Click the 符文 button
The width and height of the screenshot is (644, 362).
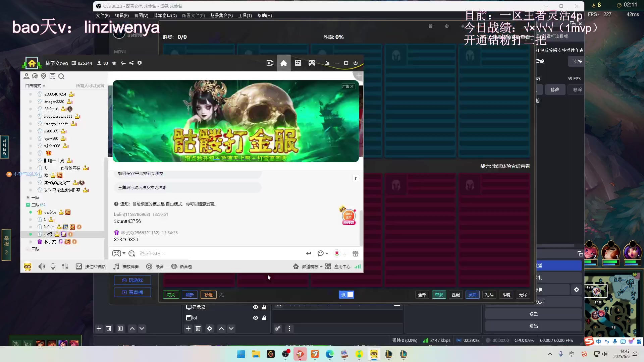[171, 295]
